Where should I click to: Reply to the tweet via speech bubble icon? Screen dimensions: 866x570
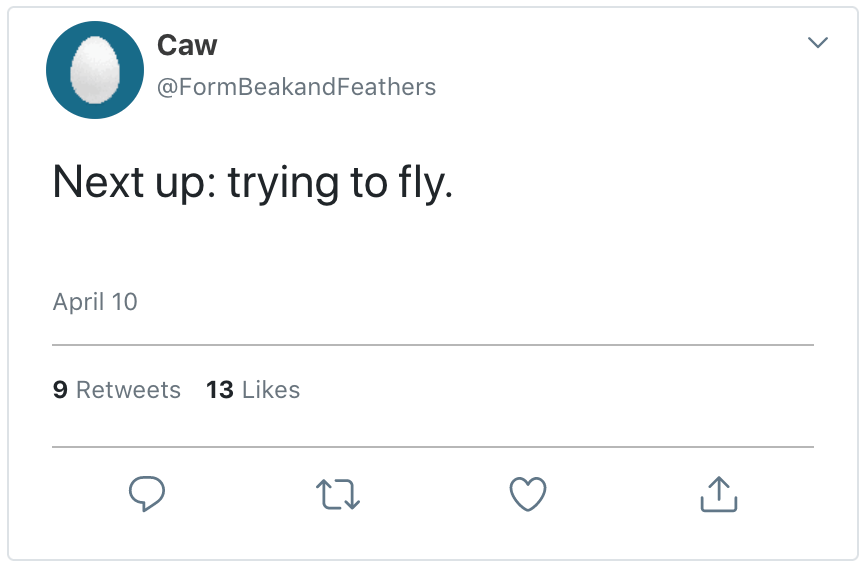pos(147,493)
